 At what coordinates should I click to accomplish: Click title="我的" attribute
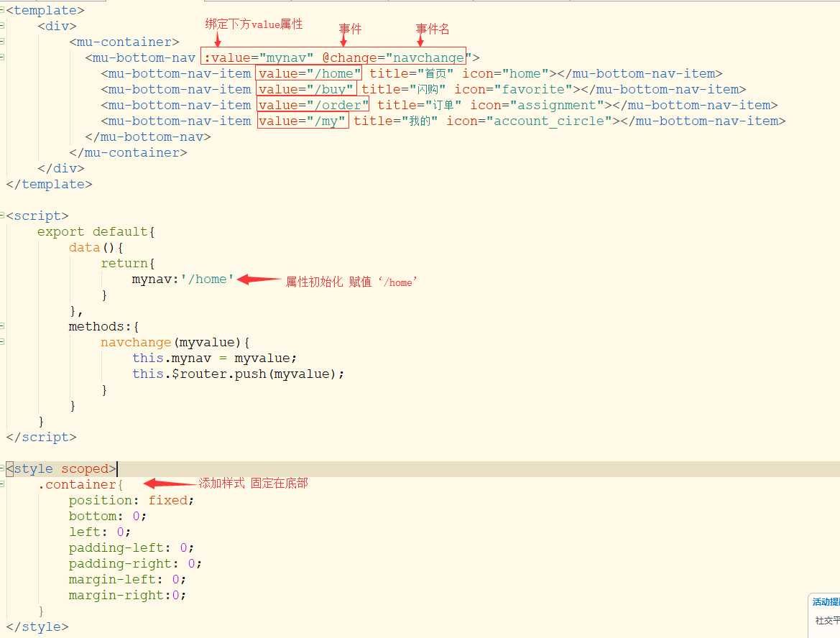pos(395,121)
